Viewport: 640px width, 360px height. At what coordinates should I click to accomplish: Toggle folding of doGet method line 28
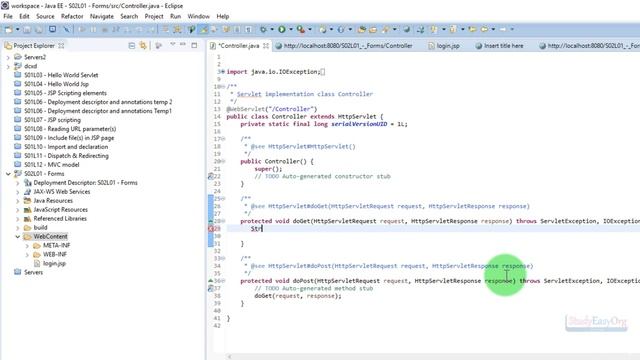223,221
